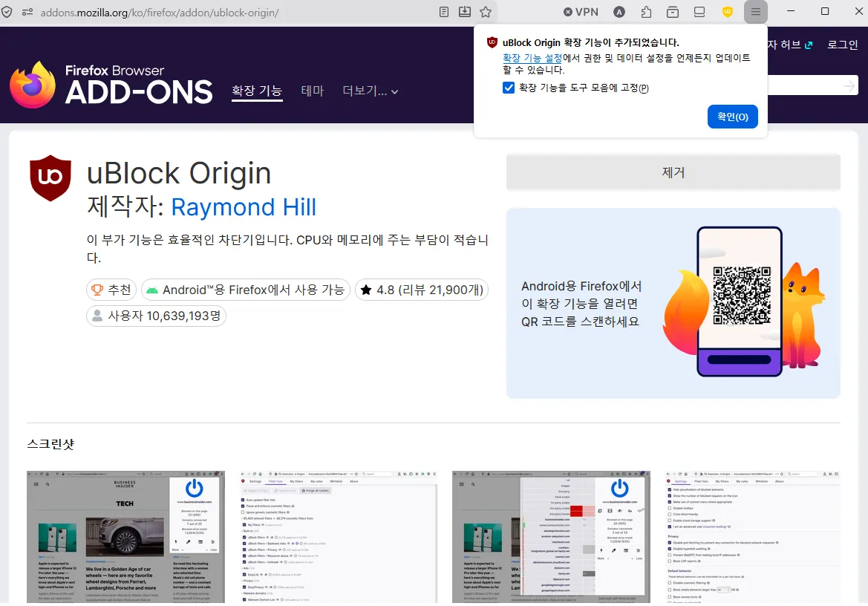Click the star icon in rating badge
Image resolution: width=868 pixels, height=606 pixels.
point(366,290)
